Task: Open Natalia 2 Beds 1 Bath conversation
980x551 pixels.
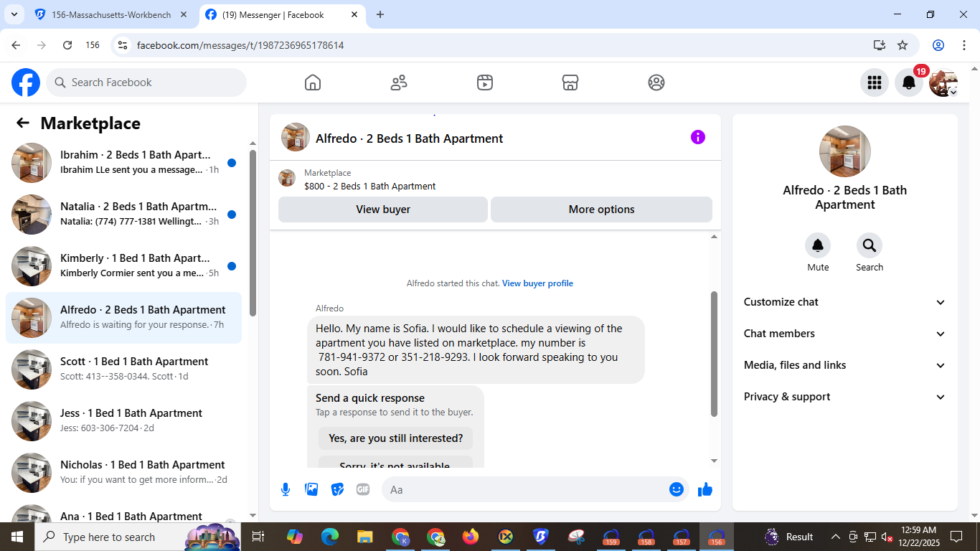Action: pos(123,215)
